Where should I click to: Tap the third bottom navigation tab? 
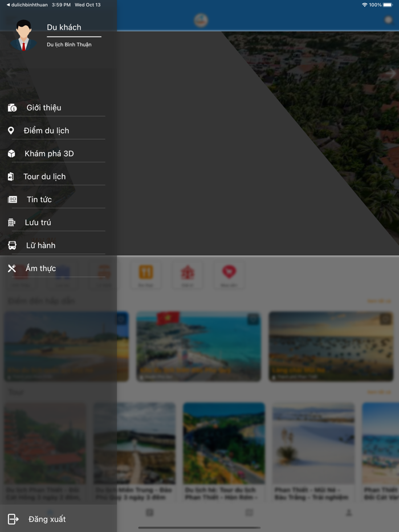click(249, 513)
